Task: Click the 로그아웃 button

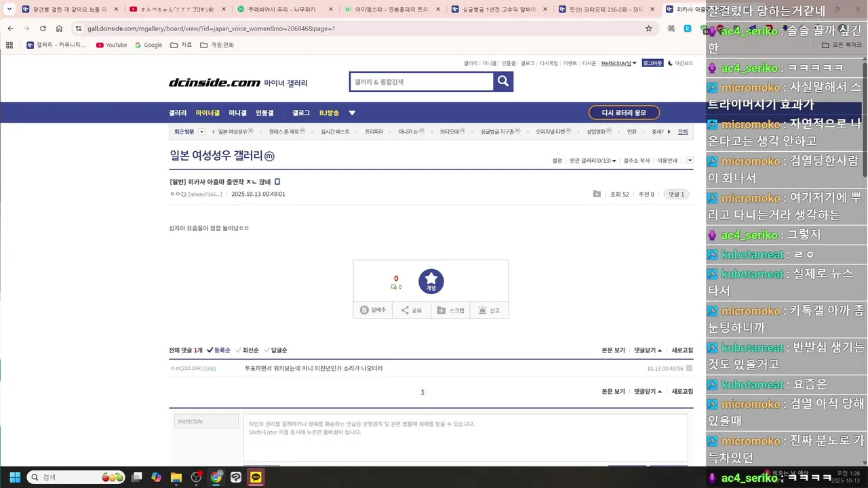Action: 652,63
